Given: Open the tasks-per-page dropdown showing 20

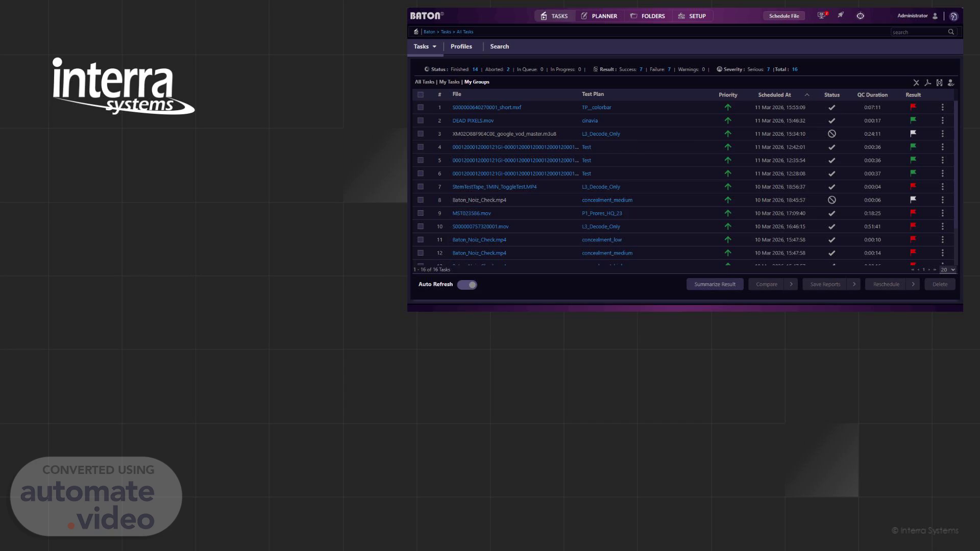Looking at the screenshot, I should [x=948, y=270].
